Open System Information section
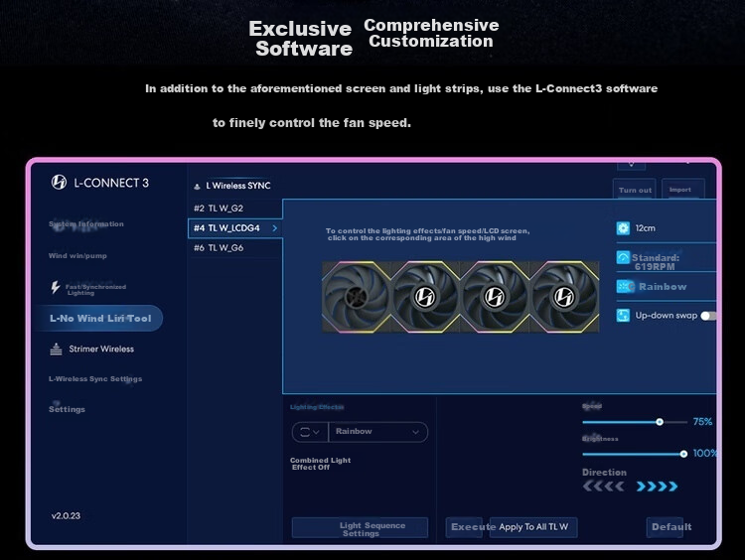745x560 pixels. (86, 223)
